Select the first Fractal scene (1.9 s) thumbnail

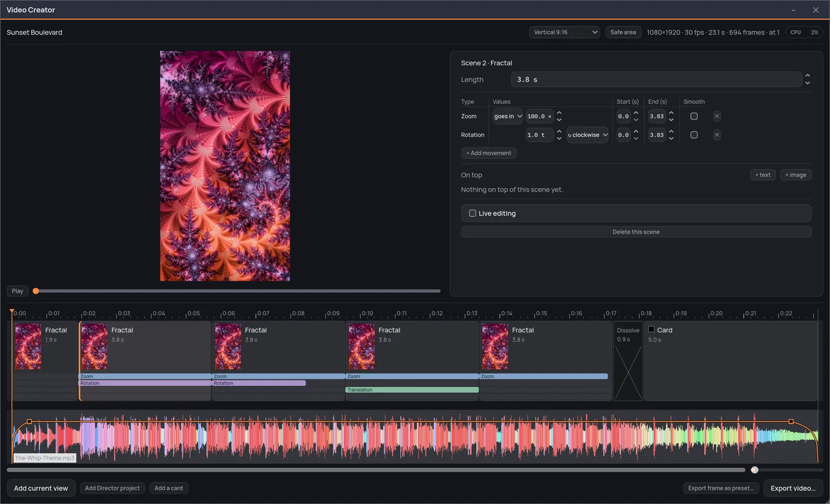click(28, 346)
